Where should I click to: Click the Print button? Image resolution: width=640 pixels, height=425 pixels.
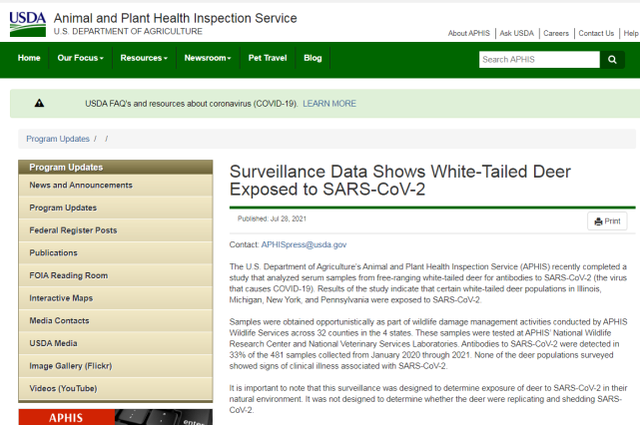click(x=607, y=221)
